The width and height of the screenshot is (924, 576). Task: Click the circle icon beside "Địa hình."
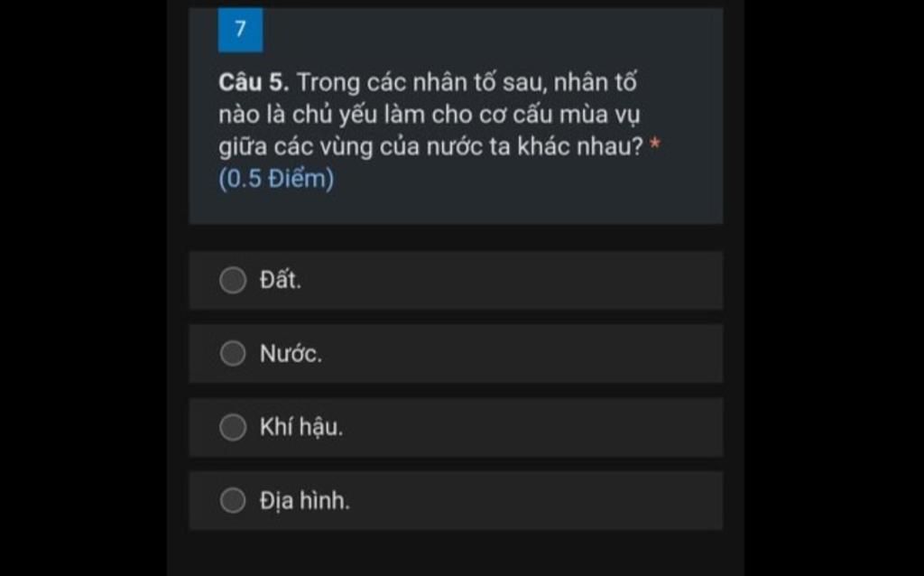coord(233,500)
